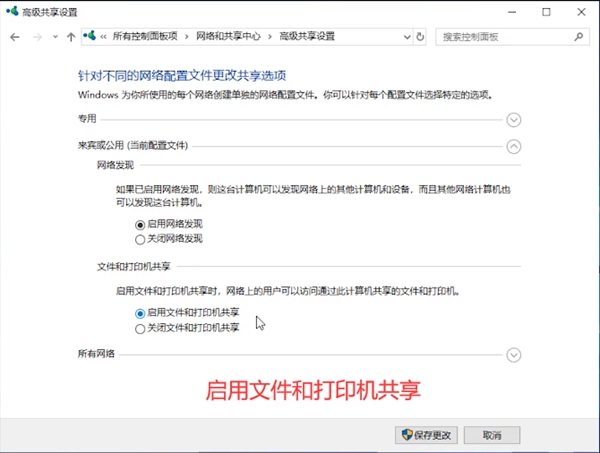Choose 关闭文件和打印机共享 option
The image size is (600, 453).
coord(140,328)
